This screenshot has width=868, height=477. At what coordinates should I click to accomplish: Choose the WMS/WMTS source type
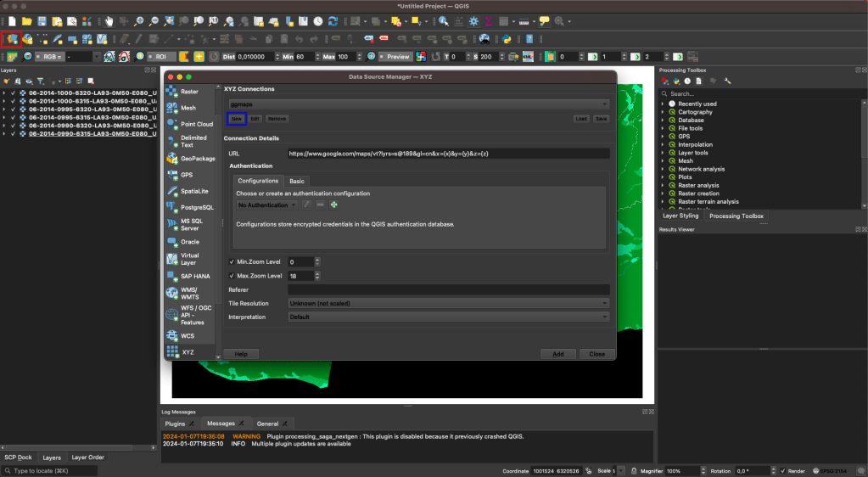[x=191, y=294]
